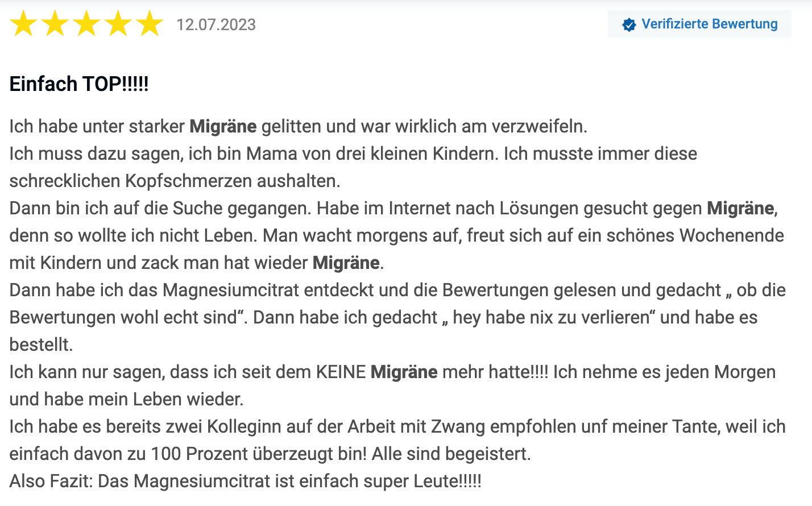Click the fourth yellow rating star
This screenshot has width=812, height=506.
119,24
